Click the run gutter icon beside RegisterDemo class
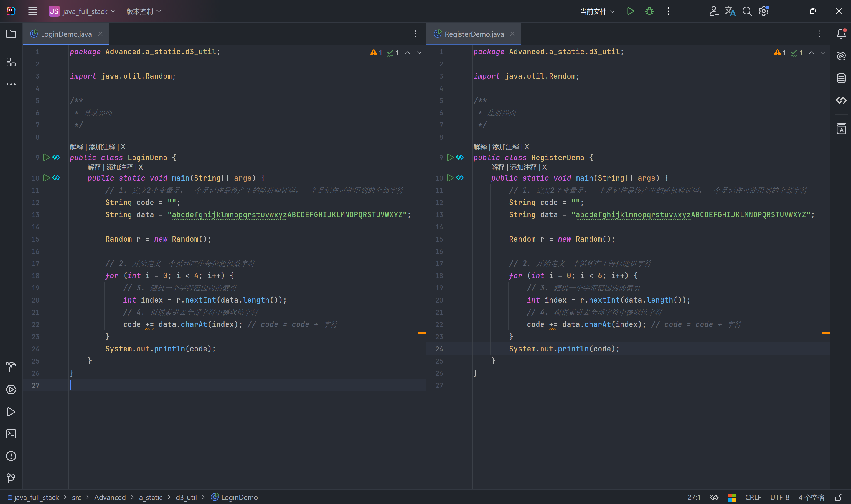851x504 pixels. click(450, 158)
